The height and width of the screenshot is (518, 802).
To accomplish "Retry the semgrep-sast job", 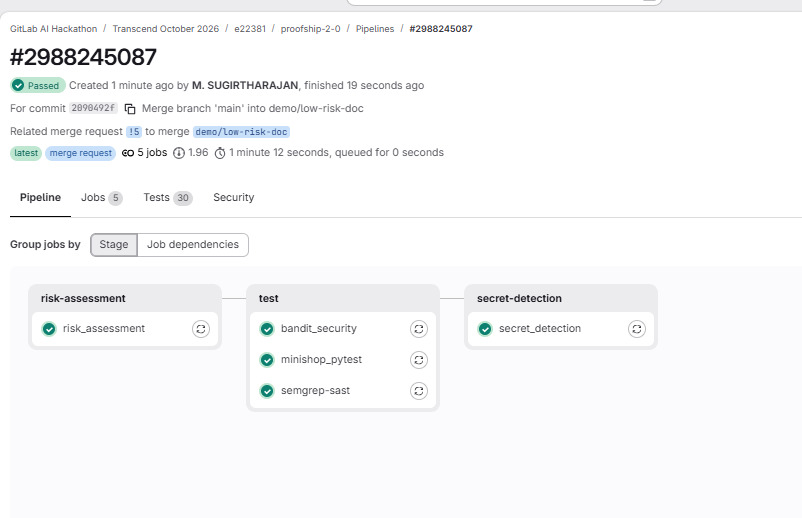I will click(418, 391).
